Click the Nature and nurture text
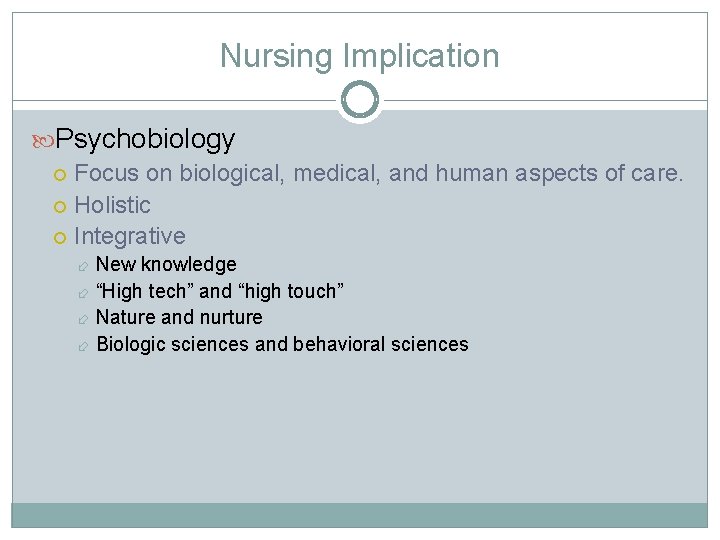This screenshot has height=540, width=720. (x=179, y=317)
